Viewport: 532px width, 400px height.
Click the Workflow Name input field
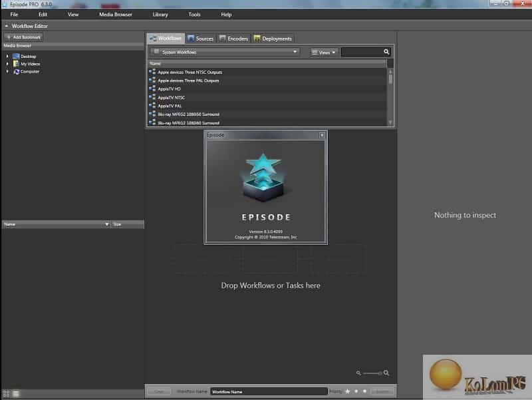269,391
